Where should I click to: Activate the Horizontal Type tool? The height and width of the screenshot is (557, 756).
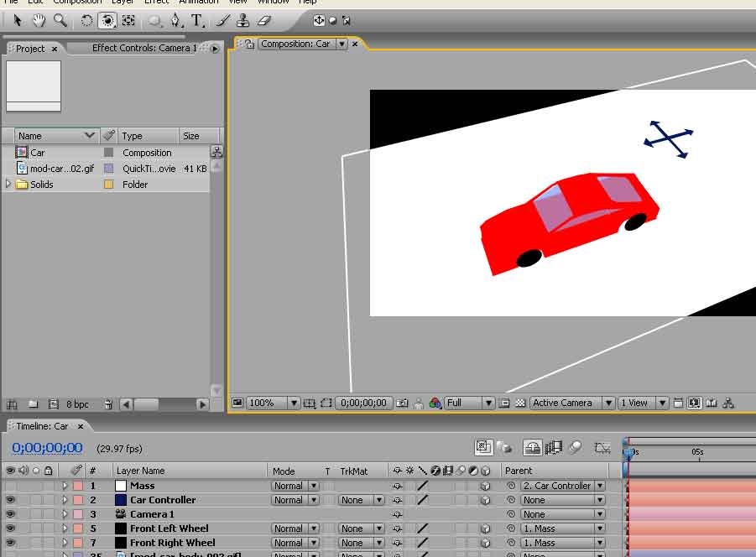pyautogui.click(x=196, y=20)
